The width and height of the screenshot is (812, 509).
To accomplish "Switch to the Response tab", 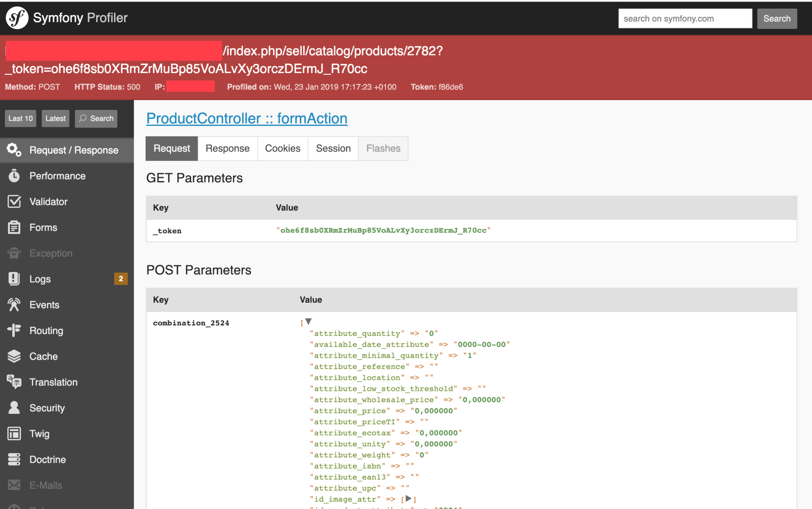I will pyautogui.click(x=227, y=149).
